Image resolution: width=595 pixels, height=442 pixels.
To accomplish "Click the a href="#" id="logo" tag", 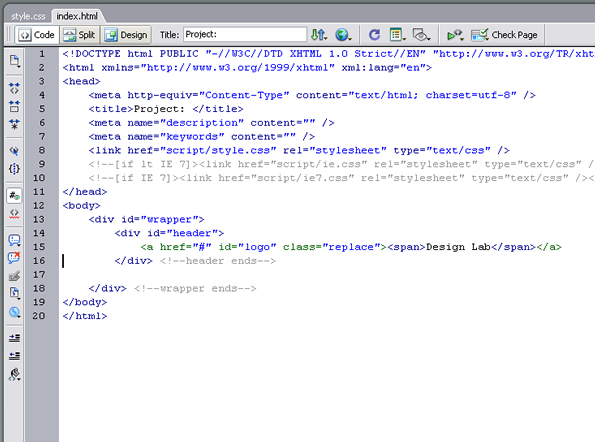I will tap(263, 247).
